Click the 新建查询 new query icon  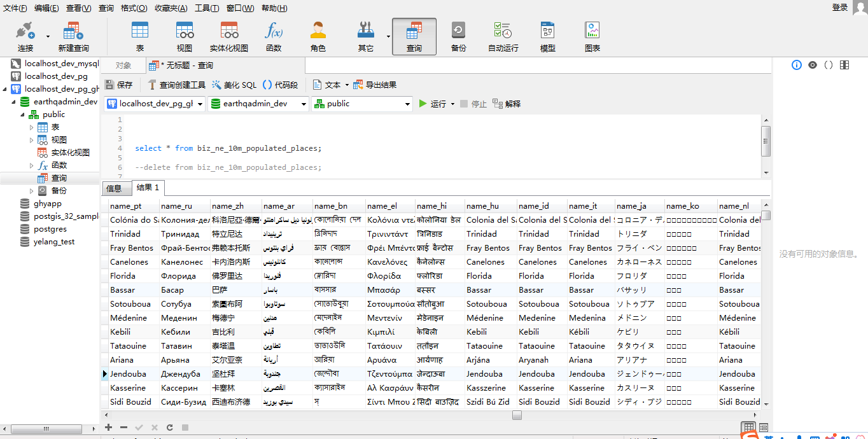(73, 36)
